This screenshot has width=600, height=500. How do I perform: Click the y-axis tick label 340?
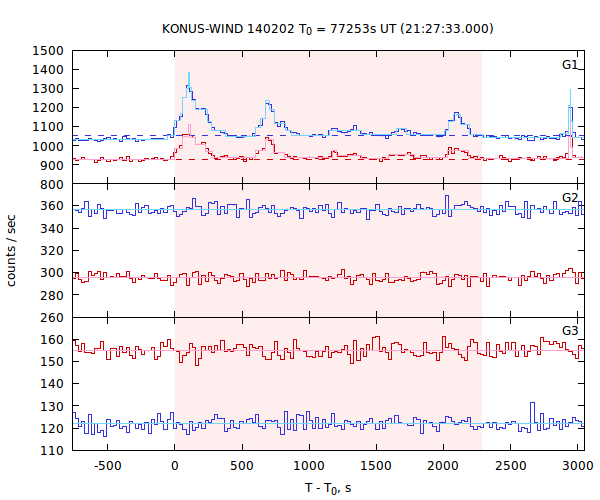tap(52, 229)
